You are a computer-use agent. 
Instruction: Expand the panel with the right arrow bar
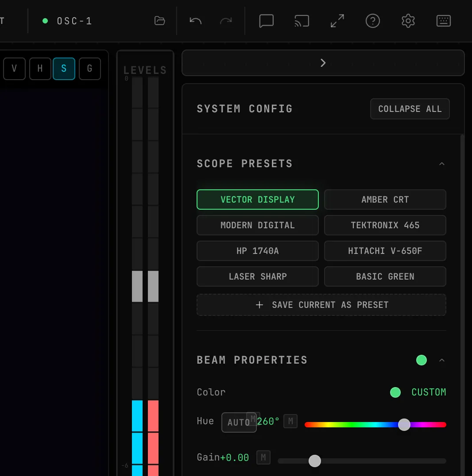click(x=323, y=63)
